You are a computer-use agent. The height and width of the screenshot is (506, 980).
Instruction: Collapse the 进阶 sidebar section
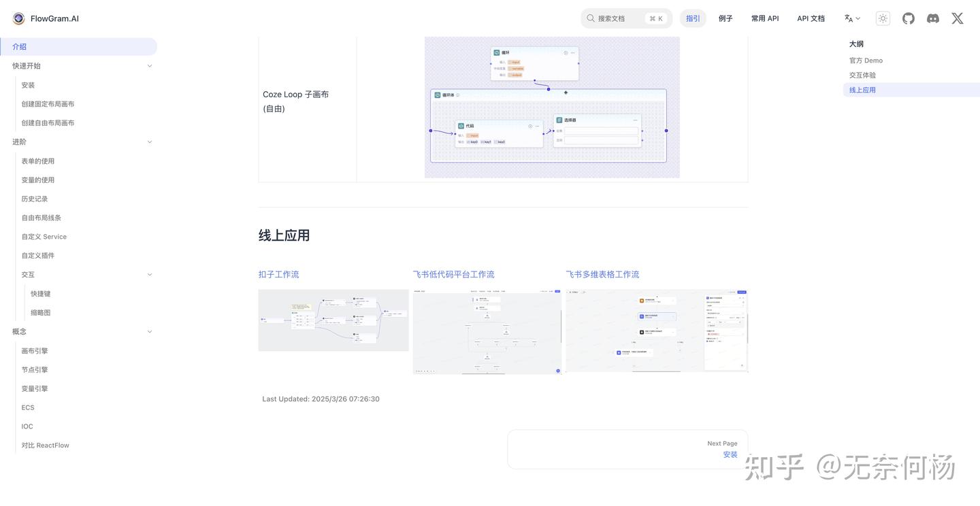click(149, 141)
